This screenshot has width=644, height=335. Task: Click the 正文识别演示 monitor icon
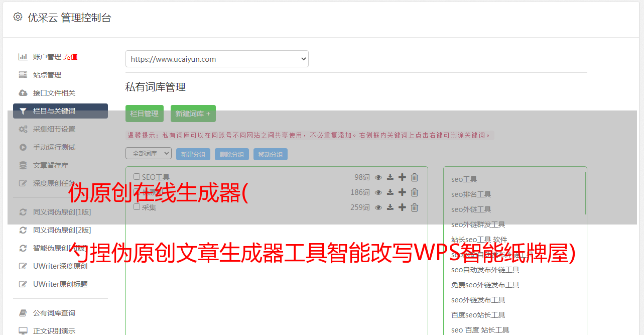pyautogui.click(x=23, y=331)
